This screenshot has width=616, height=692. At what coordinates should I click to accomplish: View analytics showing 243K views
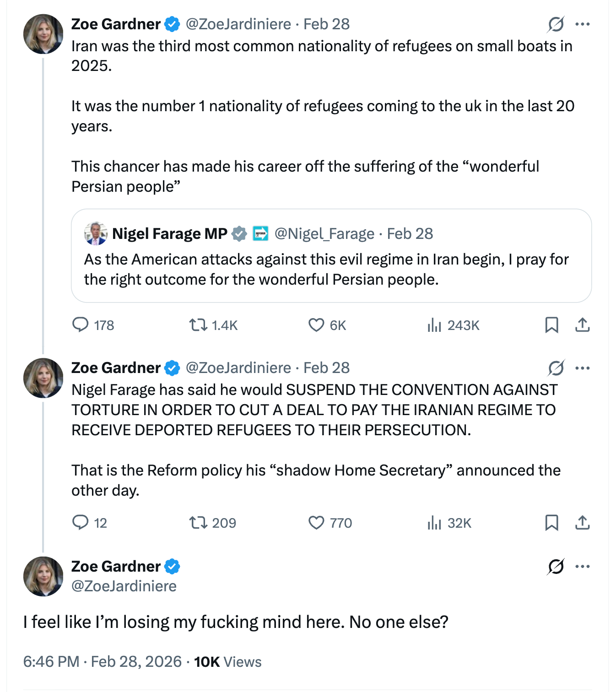pyautogui.click(x=434, y=325)
